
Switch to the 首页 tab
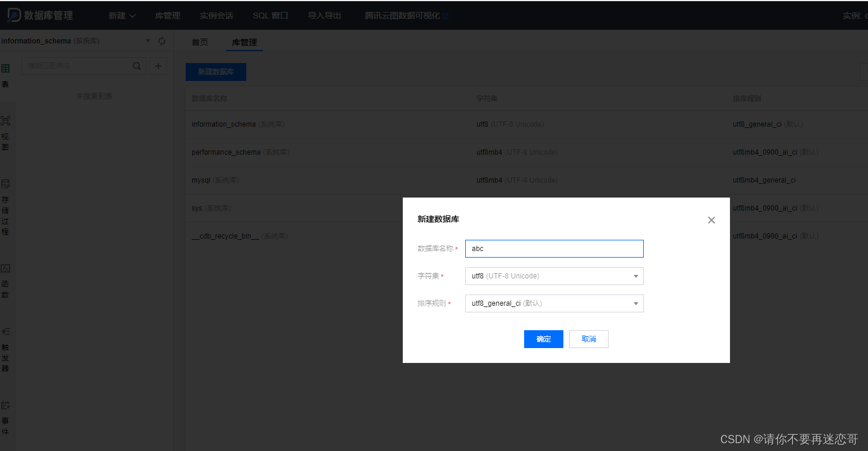point(200,42)
